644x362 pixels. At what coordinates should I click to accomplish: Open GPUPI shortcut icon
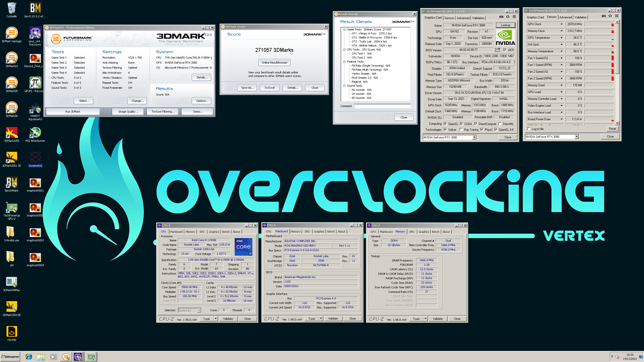click(35, 84)
